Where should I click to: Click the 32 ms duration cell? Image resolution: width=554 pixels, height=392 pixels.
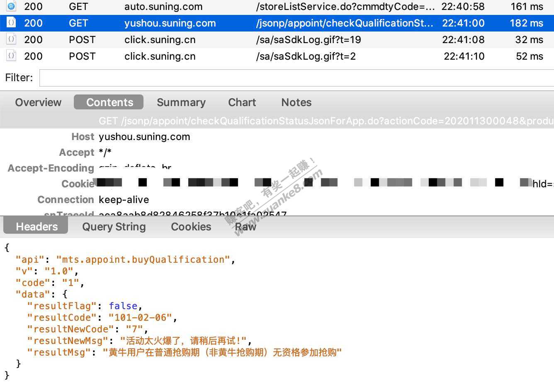pyautogui.click(x=529, y=40)
